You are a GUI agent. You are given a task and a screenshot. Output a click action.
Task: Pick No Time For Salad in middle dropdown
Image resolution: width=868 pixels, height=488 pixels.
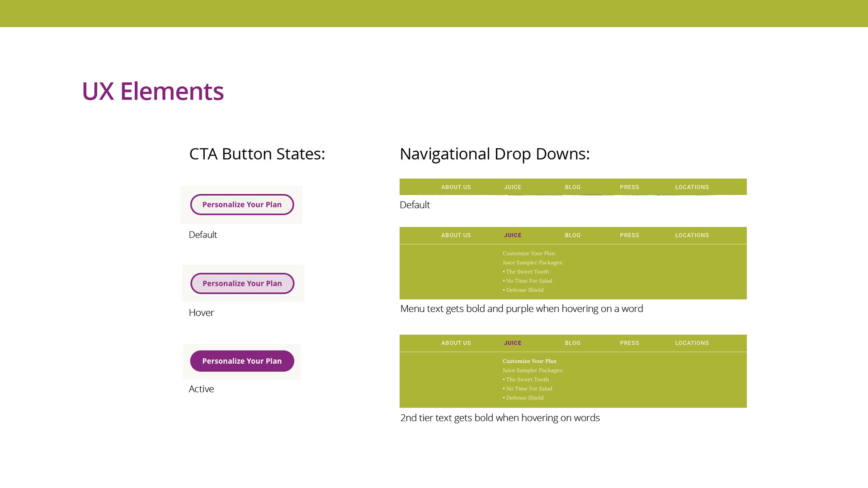click(x=529, y=281)
